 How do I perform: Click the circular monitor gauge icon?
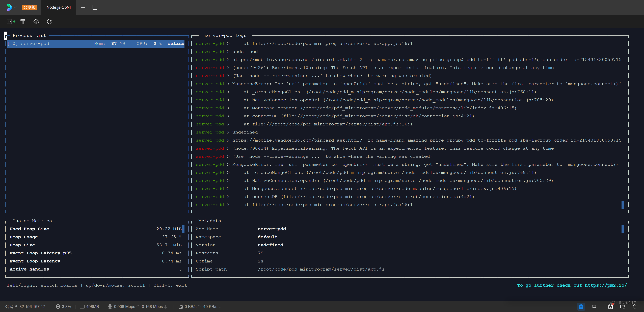50,21
